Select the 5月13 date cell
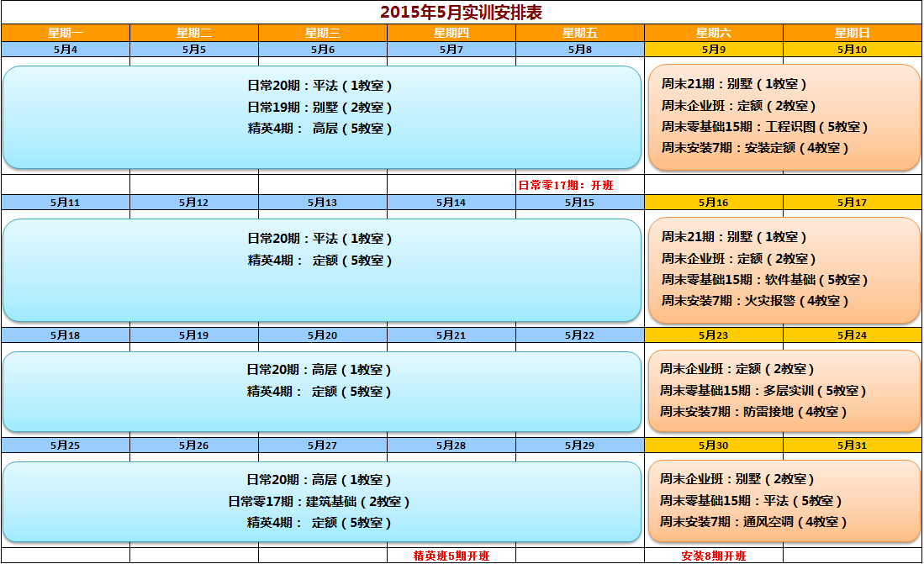The width and height of the screenshot is (924, 564). coord(322,203)
